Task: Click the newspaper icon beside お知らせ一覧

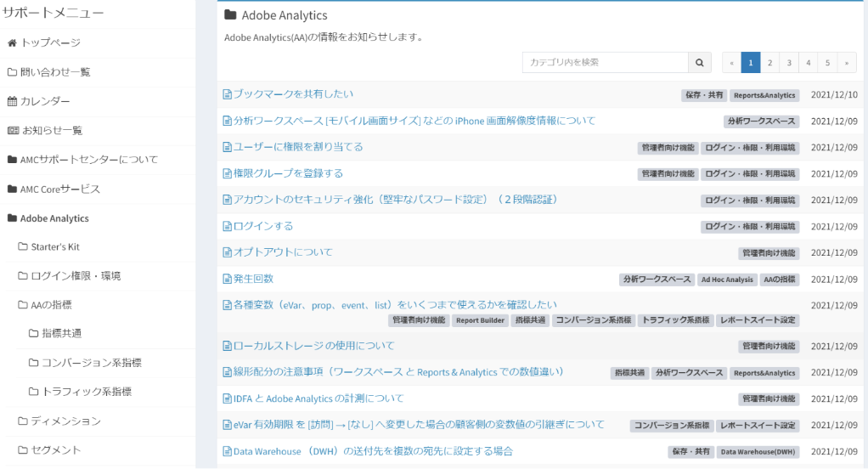Action: pos(13,131)
